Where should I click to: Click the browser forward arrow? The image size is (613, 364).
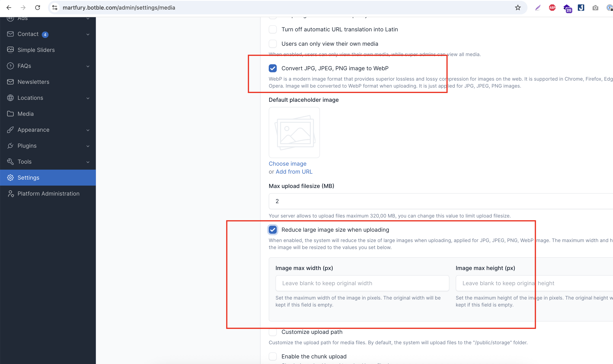click(23, 8)
